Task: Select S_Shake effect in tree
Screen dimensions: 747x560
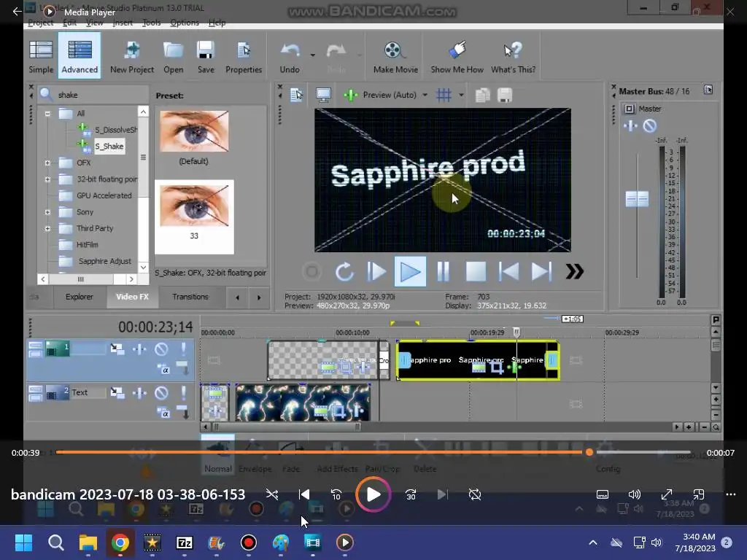Action: pyautogui.click(x=109, y=146)
